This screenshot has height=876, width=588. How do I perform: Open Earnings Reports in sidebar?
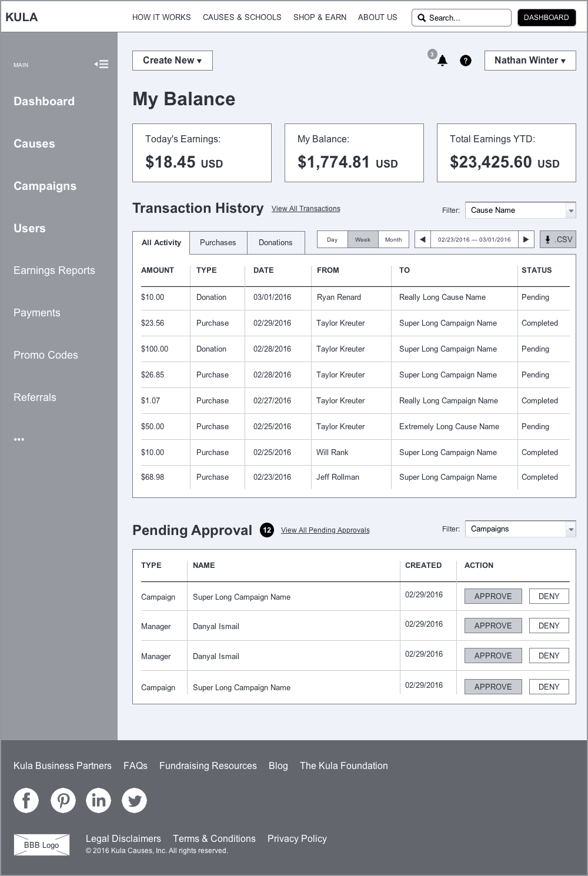(x=54, y=270)
